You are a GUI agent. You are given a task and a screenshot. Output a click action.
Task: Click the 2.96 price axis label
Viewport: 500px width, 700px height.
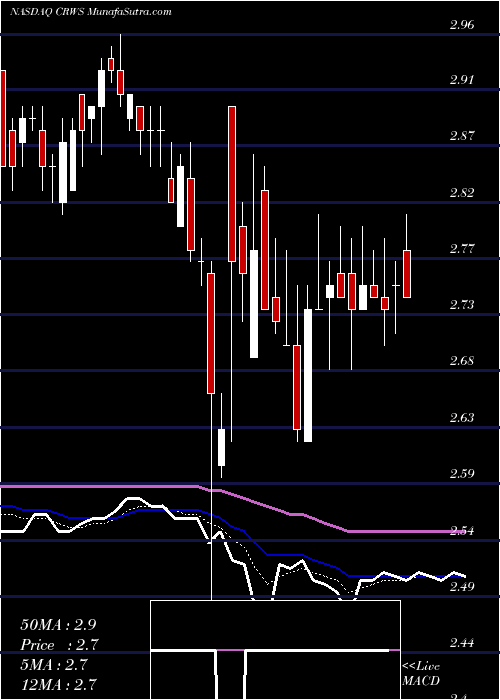click(462, 25)
